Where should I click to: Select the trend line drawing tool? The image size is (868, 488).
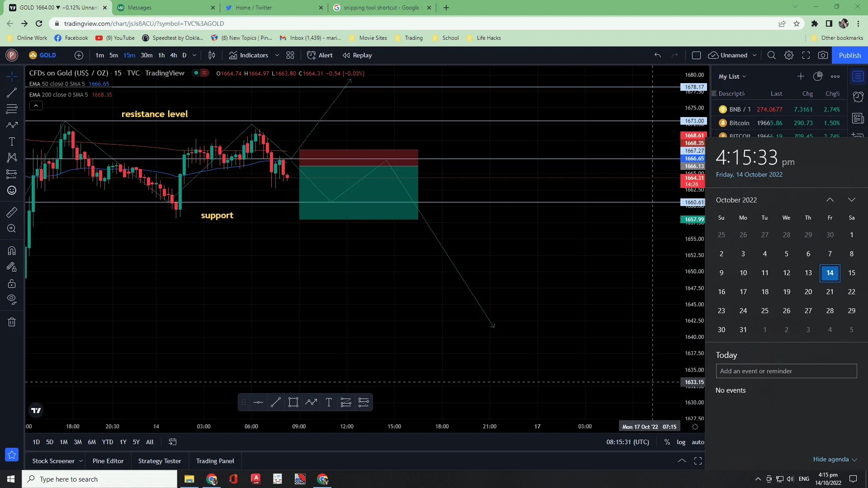pyautogui.click(x=12, y=93)
